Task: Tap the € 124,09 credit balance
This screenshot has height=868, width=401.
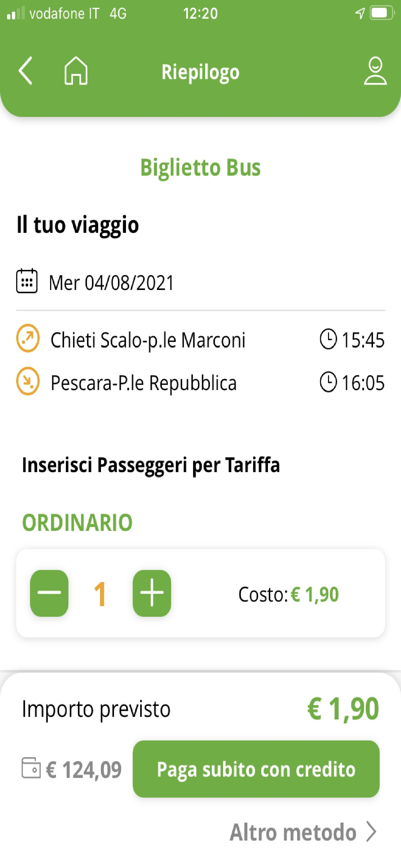Action: pos(84,770)
